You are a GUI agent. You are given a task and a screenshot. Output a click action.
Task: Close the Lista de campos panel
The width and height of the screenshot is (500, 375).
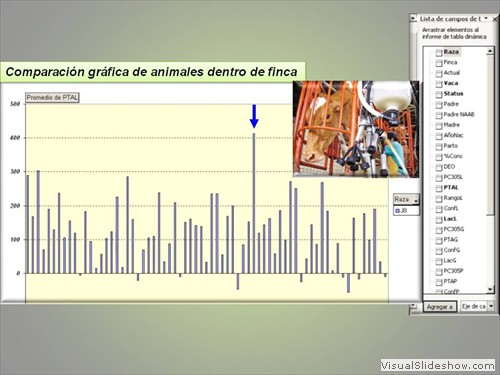pos(495,19)
